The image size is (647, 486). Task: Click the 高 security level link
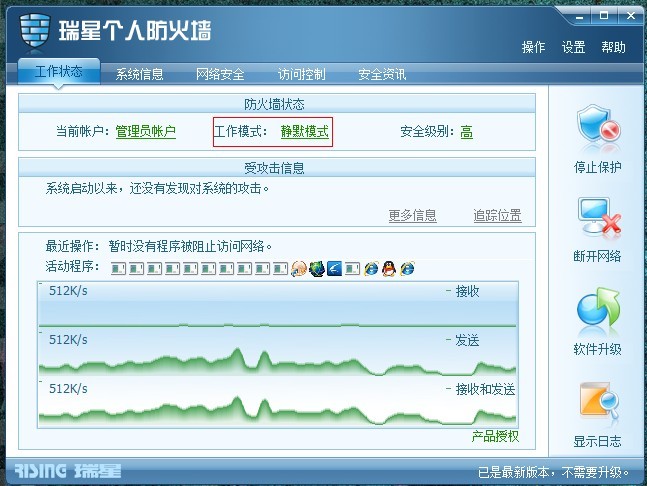(x=466, y=132)
